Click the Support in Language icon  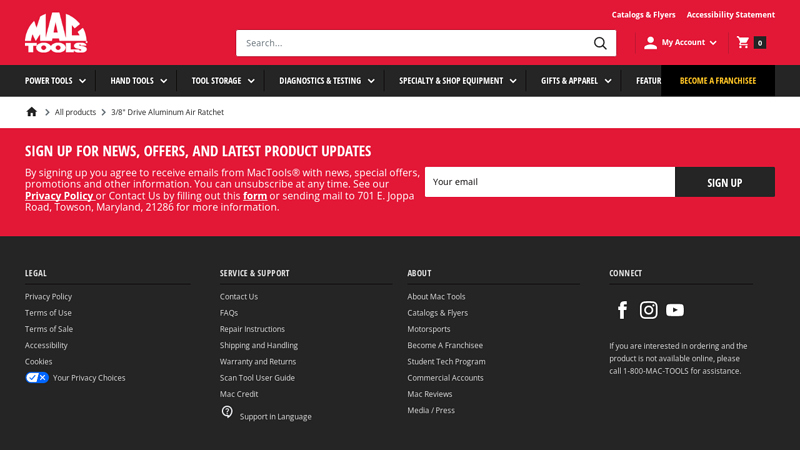point(227,412)
